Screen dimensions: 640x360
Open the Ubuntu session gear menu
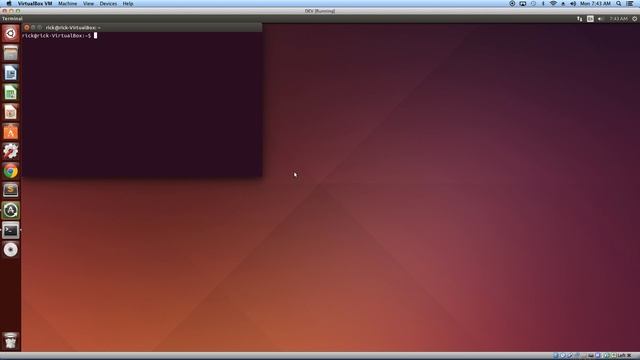tap(634, 19)
